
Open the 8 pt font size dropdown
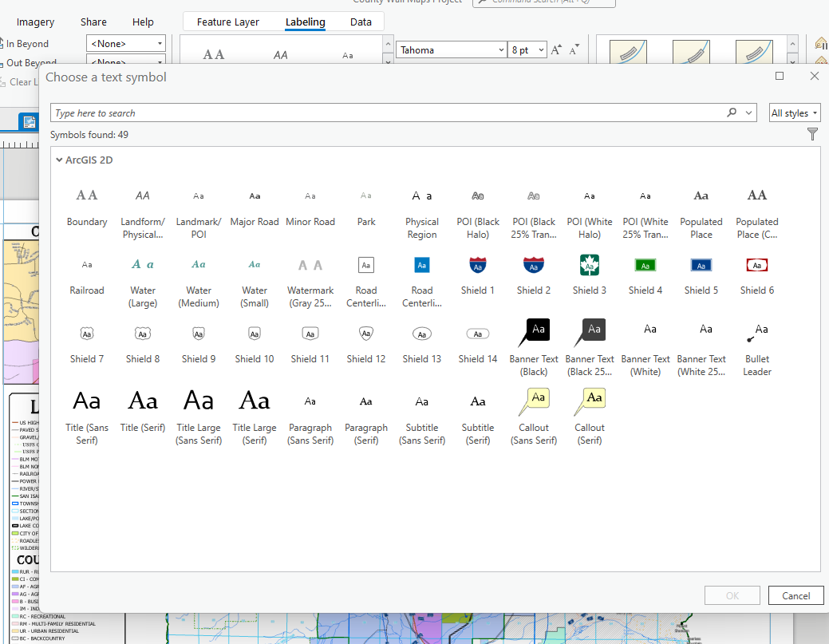(539, 49)
